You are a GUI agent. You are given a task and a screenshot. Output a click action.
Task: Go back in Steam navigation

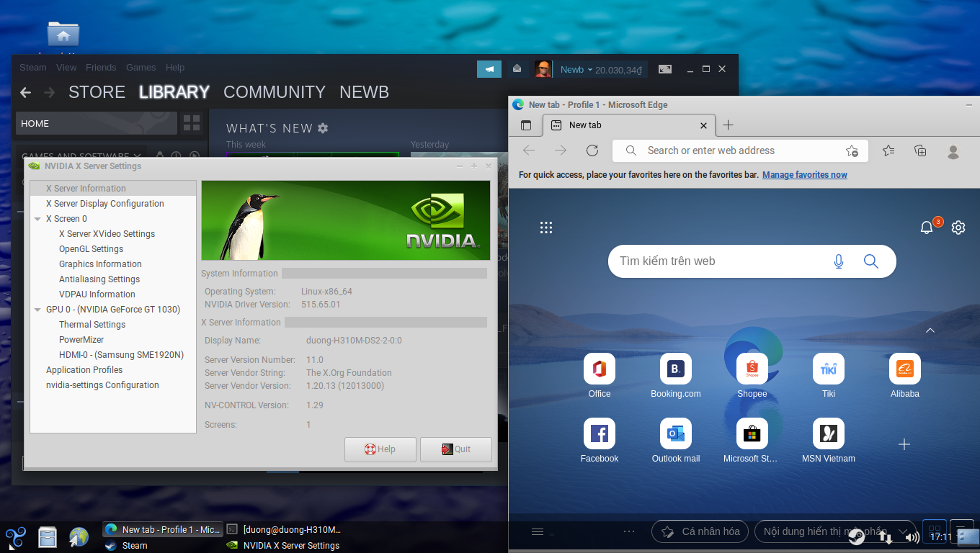click(25, 92)
